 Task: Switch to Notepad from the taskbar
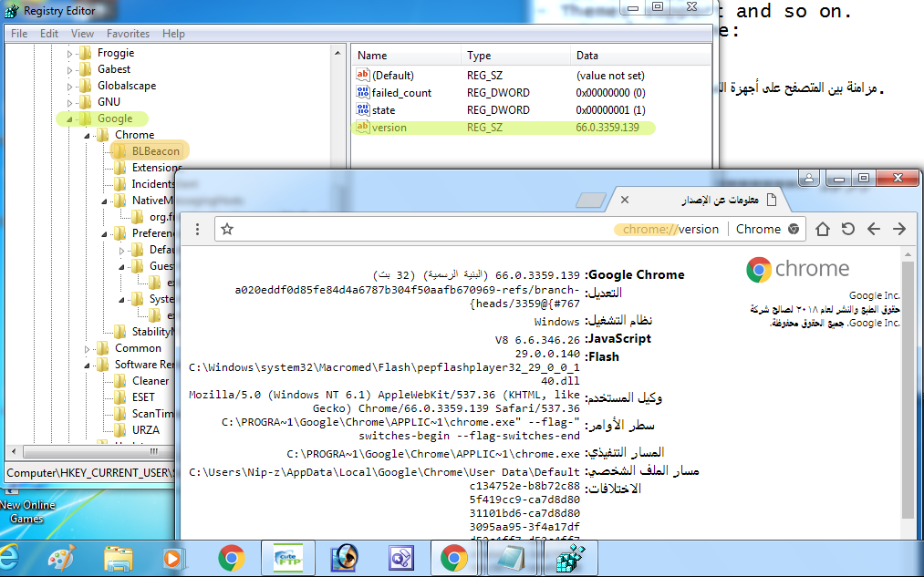[511, 558]
